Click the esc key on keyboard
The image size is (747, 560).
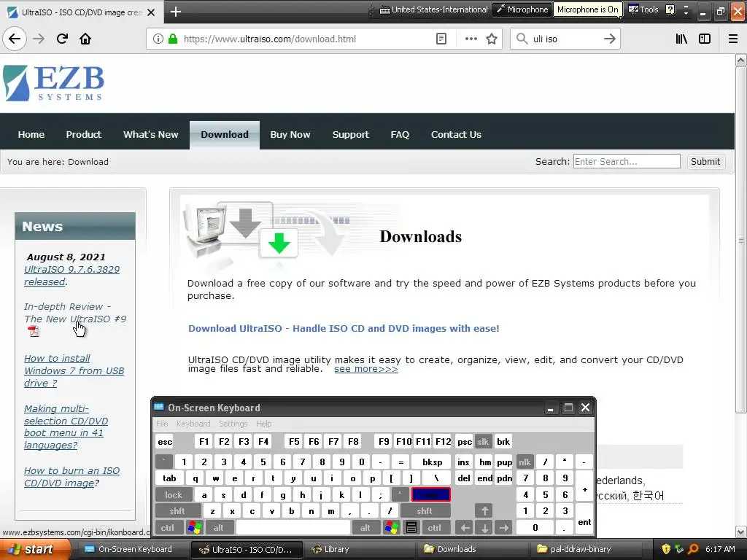click(x=165, y=441)
